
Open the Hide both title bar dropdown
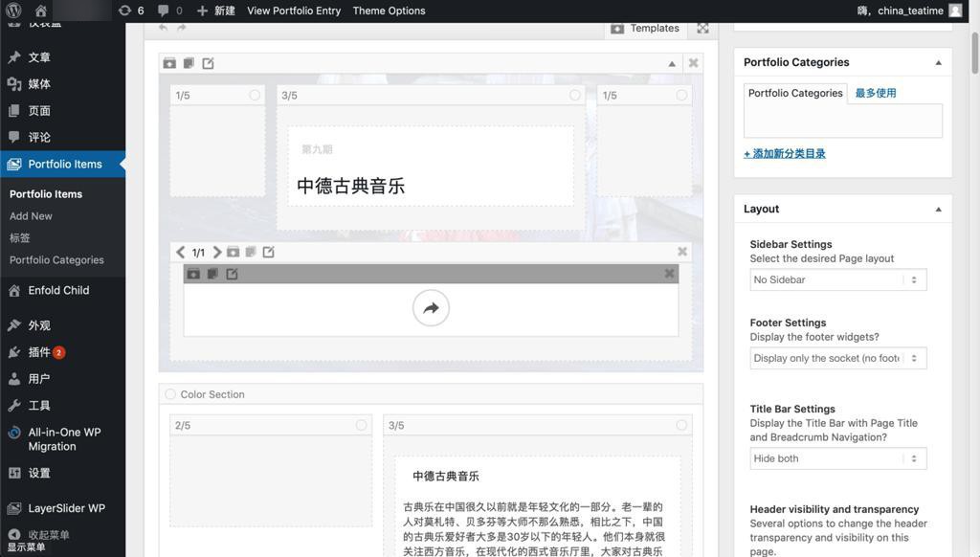[x=837, y=458]
